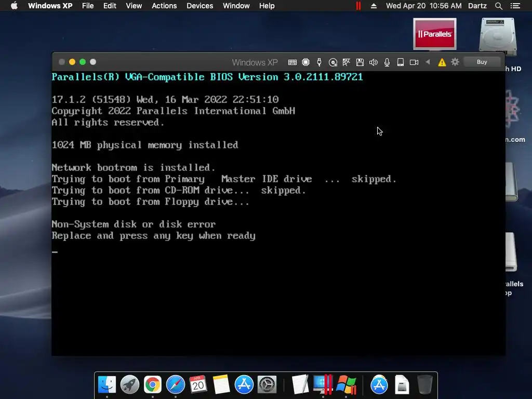This screenshot has height=399, width=532.
Task: Open the Notification Center list icon
Action: tap(515, 6)
